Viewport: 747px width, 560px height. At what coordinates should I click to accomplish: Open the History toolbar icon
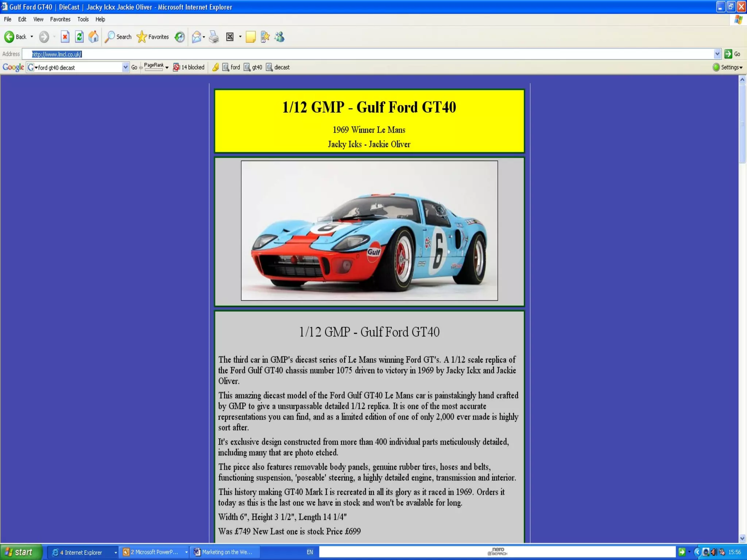pyautogui.click(x=179, y=37)
